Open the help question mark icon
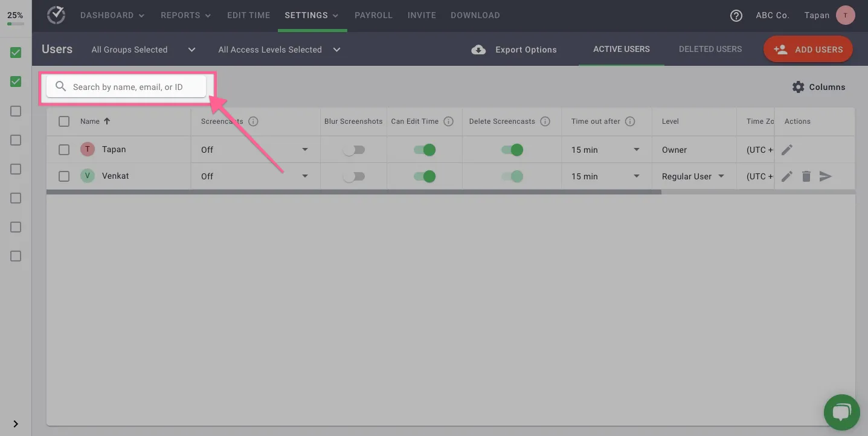Image resolution: width=868 pixels, height=436 pixels. point(736,16)
